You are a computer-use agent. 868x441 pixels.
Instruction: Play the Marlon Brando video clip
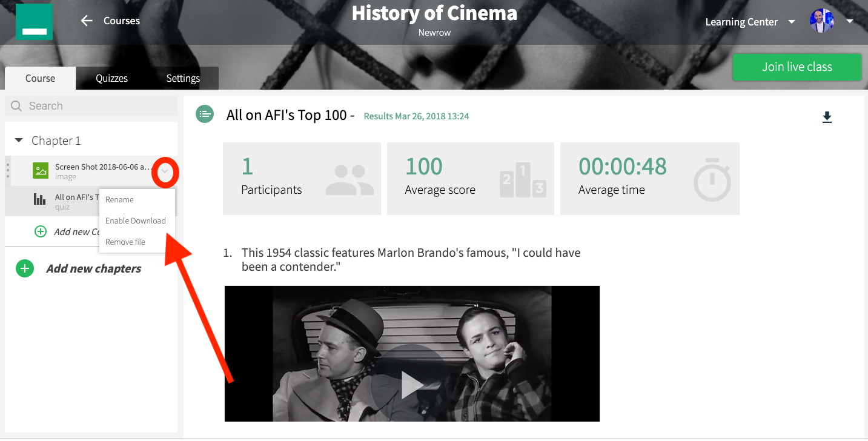pyautogui.click(x=412, y=385)
